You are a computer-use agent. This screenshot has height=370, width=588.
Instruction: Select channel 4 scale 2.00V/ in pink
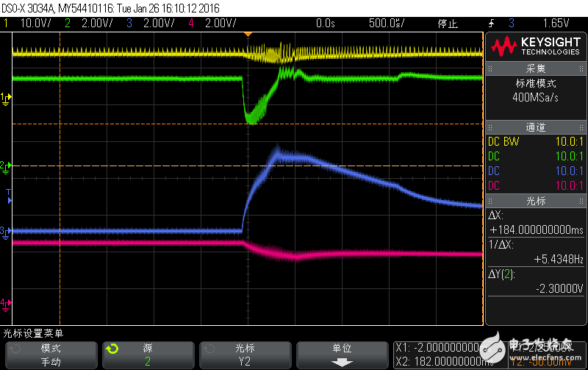click(x=220, y=23)
